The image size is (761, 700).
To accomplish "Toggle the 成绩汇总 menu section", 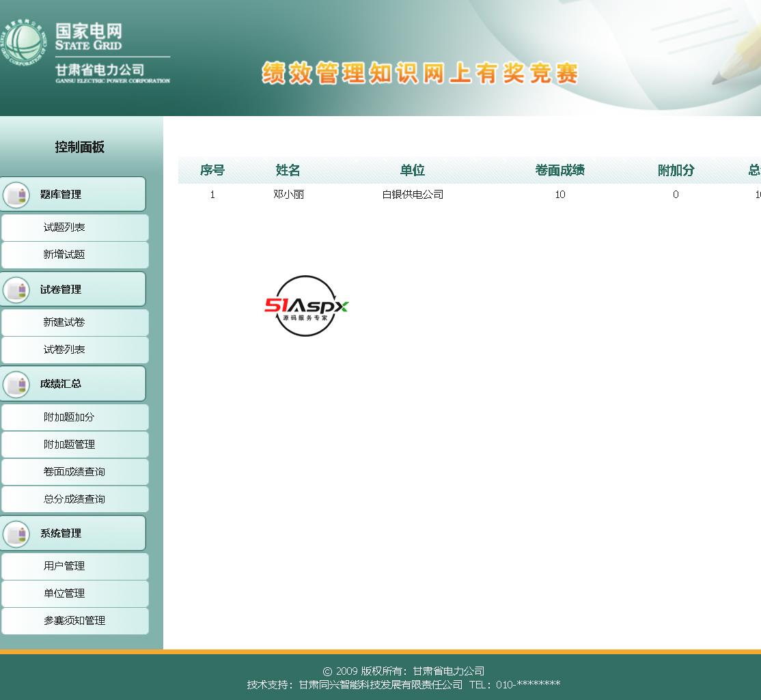I will 61,384.
